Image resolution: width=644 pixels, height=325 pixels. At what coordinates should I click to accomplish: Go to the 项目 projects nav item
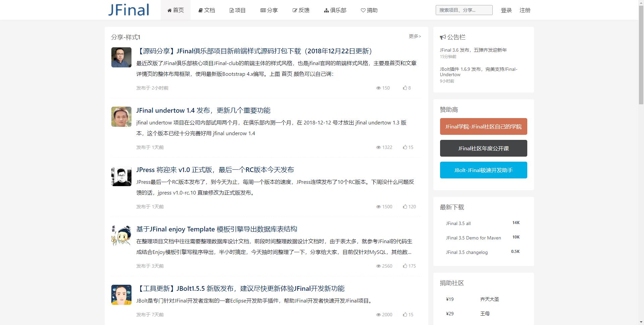[x=237, y=10]
